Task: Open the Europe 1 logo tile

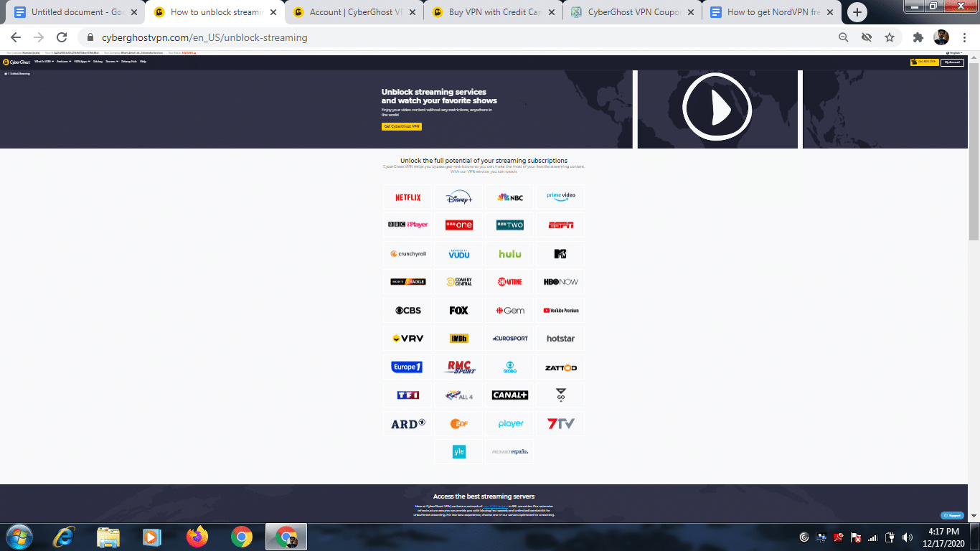Action: pos(407,367)
